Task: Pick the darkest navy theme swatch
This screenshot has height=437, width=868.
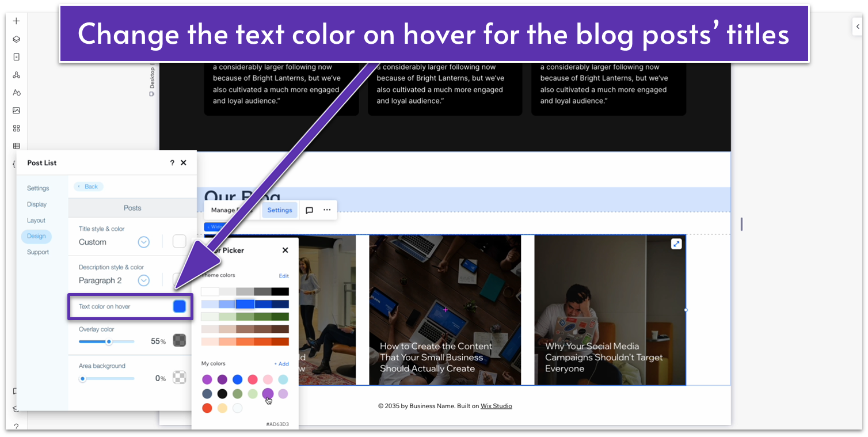Action: pos(280,304)
